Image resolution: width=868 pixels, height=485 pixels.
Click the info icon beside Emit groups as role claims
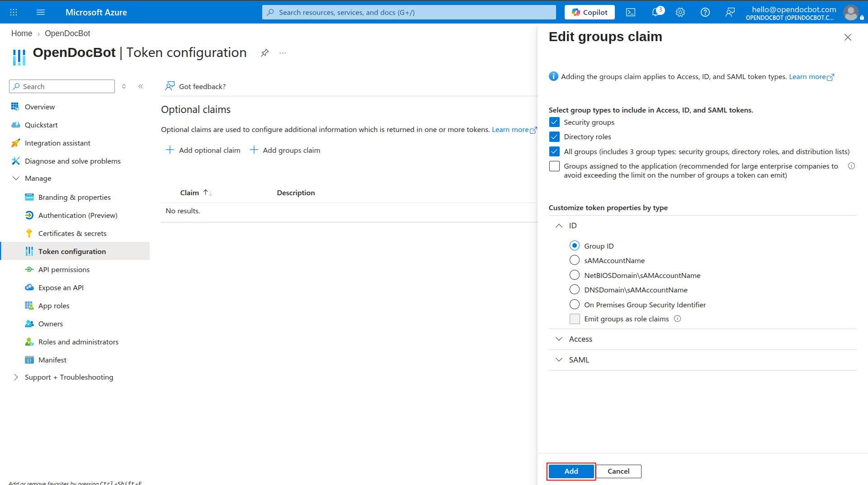point(677,319)
